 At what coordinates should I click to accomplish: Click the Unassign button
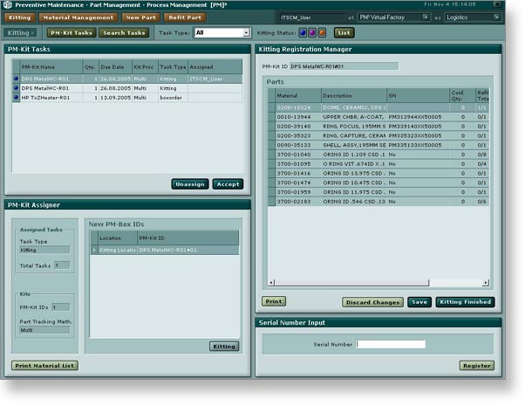[x=189, y=184]
